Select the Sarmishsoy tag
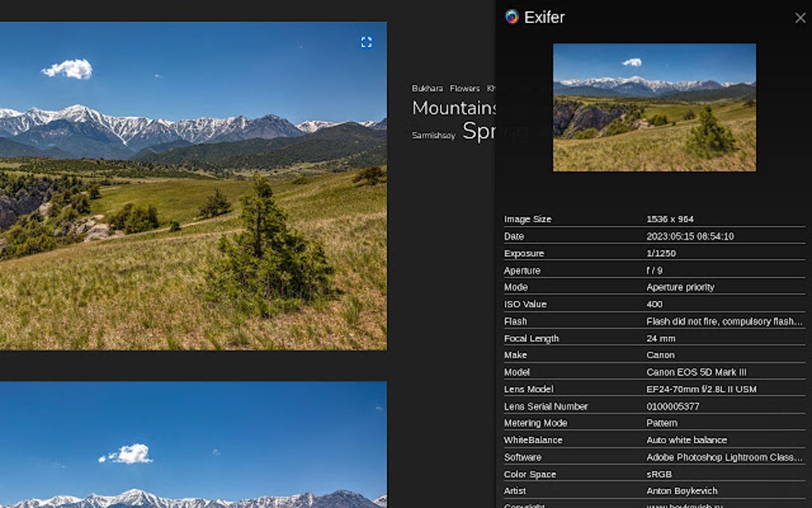812x508 pixels. click(x=433, y=135)
